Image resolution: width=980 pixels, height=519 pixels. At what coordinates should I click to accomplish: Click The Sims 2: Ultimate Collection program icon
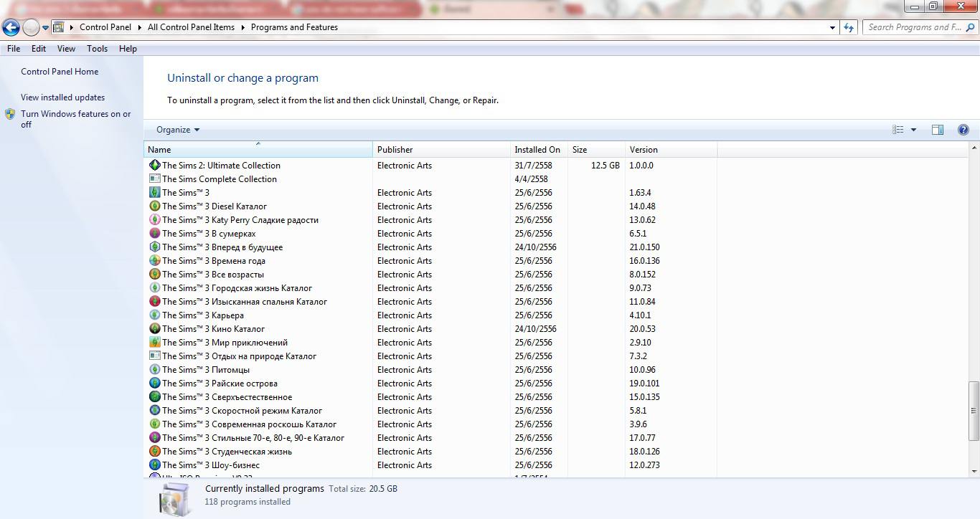(154, 165)
